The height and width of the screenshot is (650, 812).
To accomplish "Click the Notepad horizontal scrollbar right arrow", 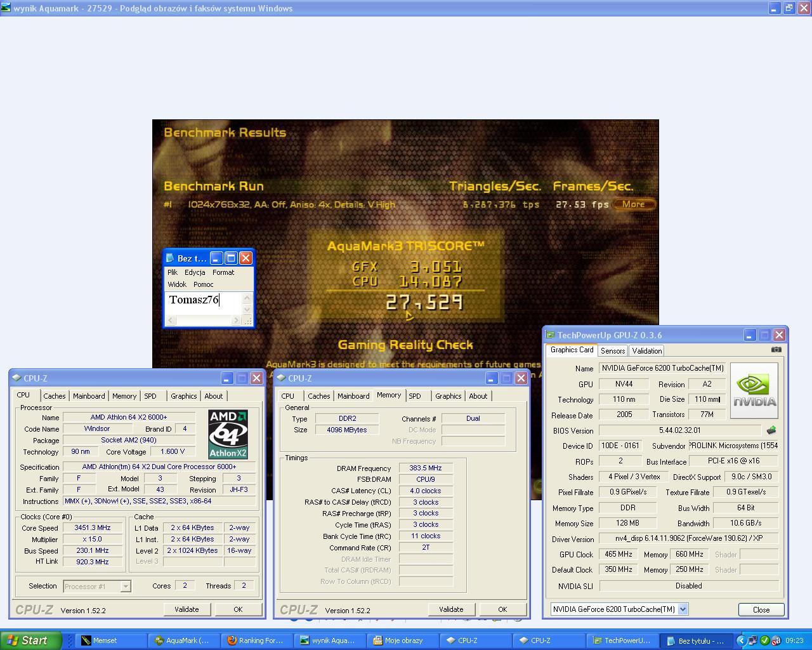I will (x=236, y=321).
